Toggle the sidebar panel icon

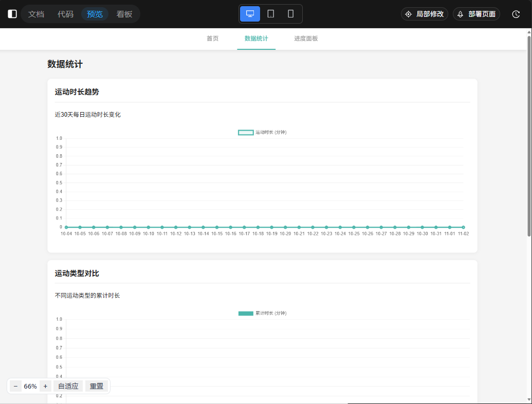click(12, 14)
